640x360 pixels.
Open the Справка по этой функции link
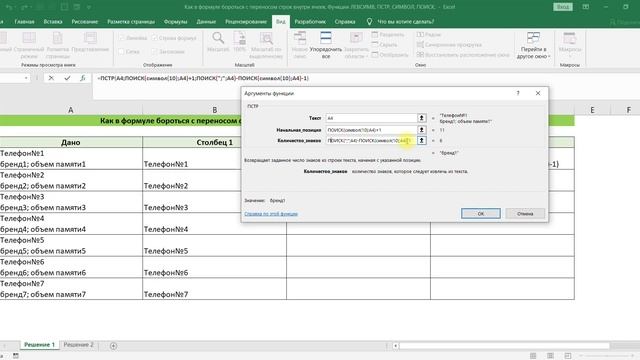(271, 214)
